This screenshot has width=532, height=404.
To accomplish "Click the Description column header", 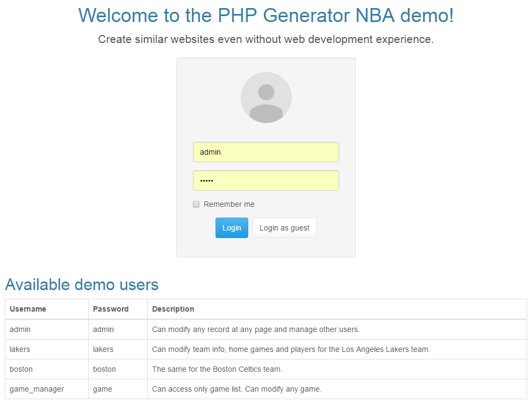I will point(173,309).
